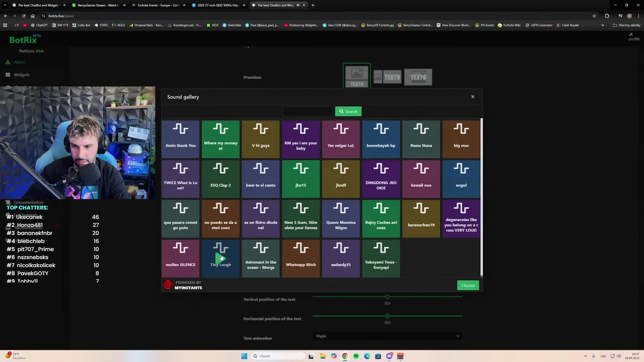Select the 'Quavo Momma Migos' sound

(x=341, y=218)
